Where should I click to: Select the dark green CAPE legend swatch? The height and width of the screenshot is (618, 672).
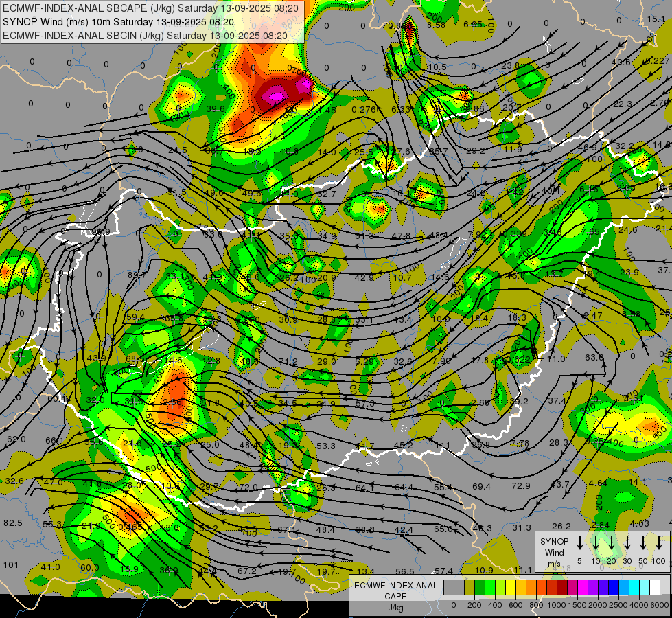[x=480, y=588]
